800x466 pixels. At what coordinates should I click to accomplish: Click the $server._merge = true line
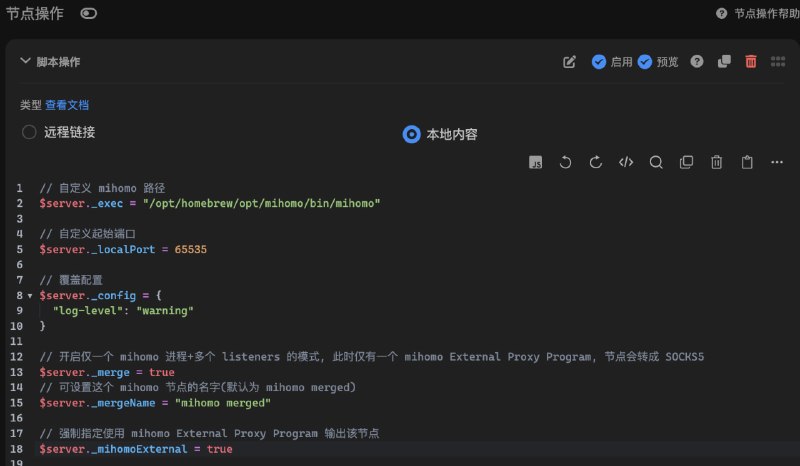(107, 373)
